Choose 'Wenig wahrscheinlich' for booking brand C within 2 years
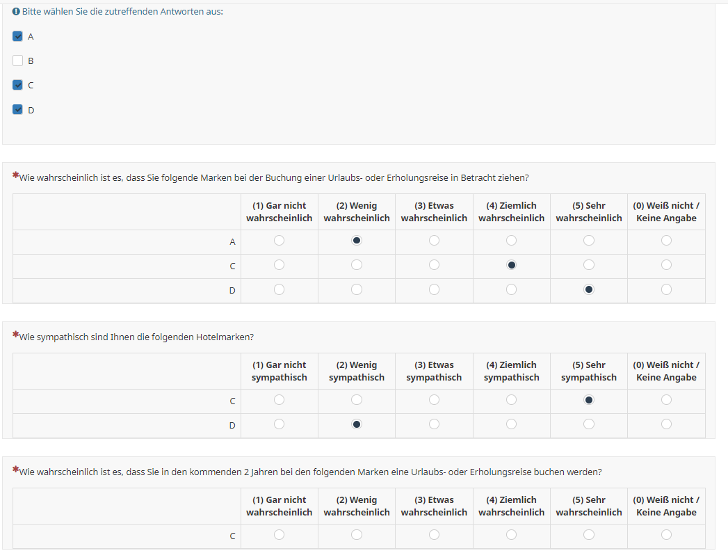Image resolution: width=728 pixels, height=560 pixels. (357, 535)
